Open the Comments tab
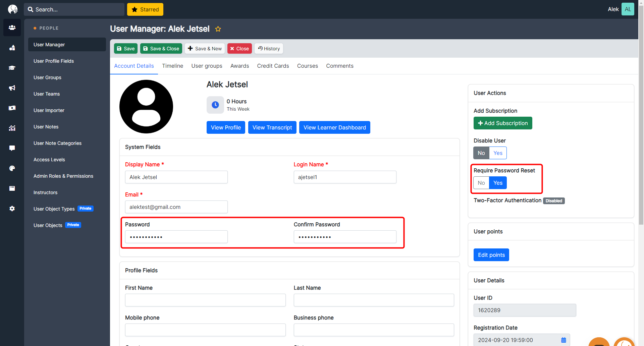This screenshot has width=644, height=346. click(340, 66)
